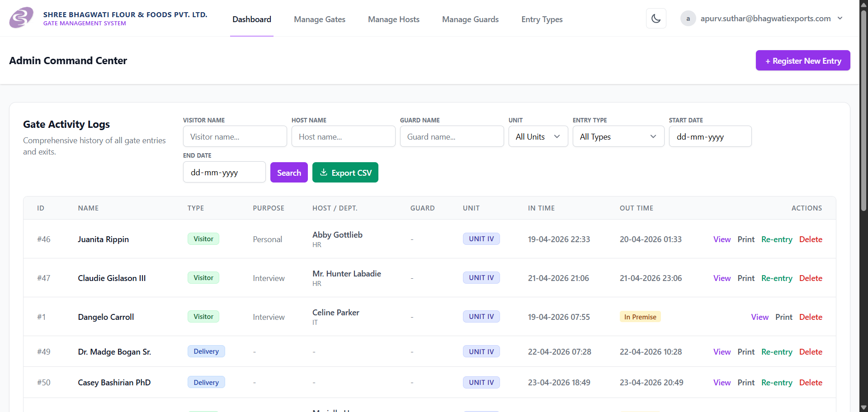Click the Start Date field

[710, 136]
